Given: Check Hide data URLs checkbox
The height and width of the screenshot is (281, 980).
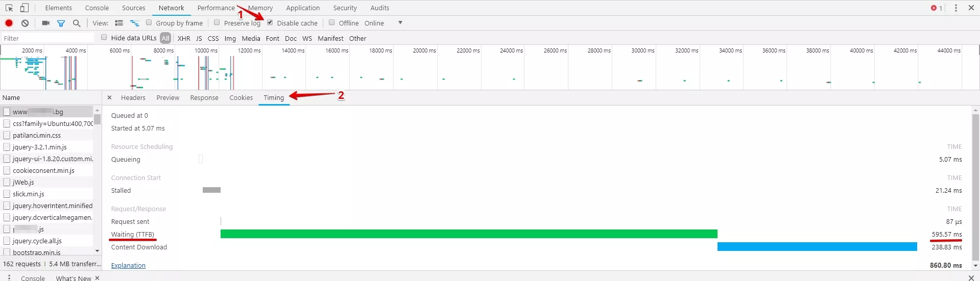Looking at the screenshot, I should click(104, 37).
